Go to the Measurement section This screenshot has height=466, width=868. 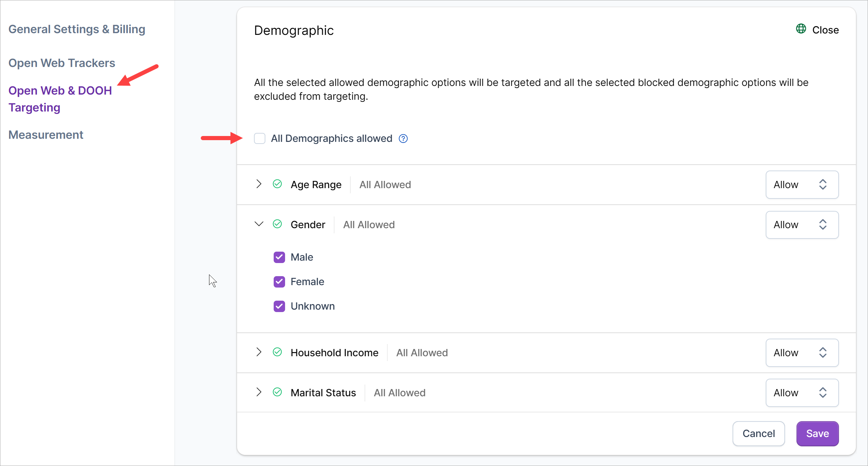46,135
